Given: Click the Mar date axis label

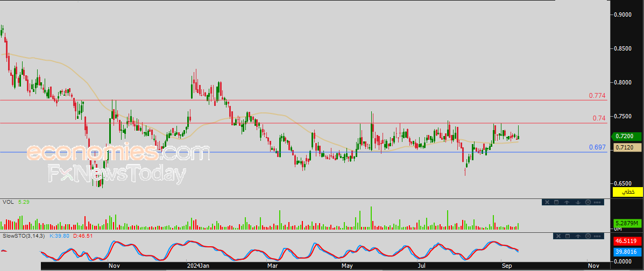Looking at the screenshot, I should 273,266.
